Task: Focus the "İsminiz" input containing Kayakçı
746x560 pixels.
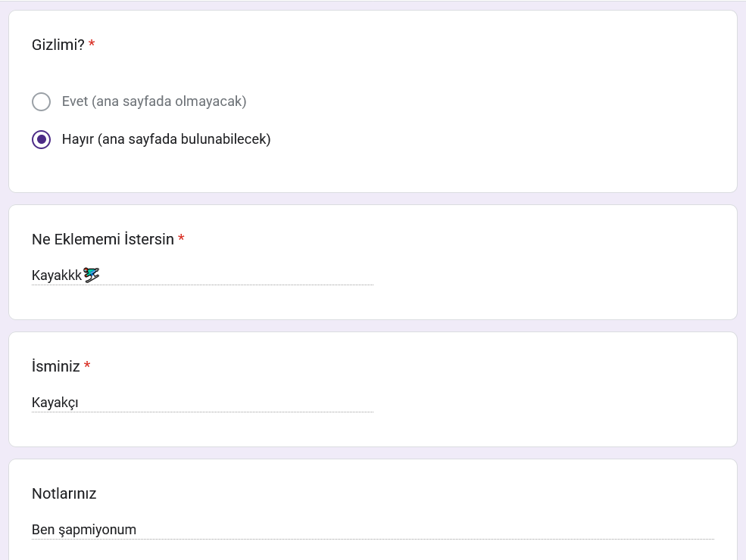Action: click(203, 403)
